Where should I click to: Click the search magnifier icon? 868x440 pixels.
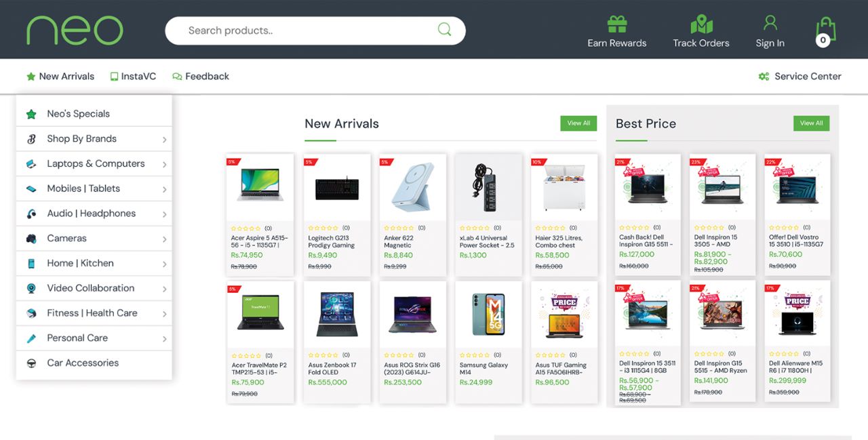[444, 30]
